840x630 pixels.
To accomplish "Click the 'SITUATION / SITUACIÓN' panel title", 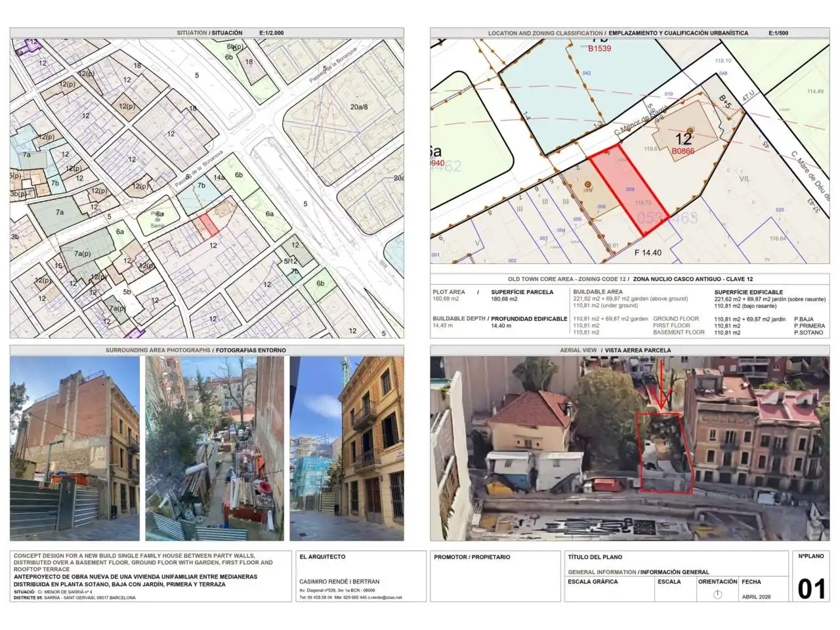I will pyautogui.click(x=209, y=33).
